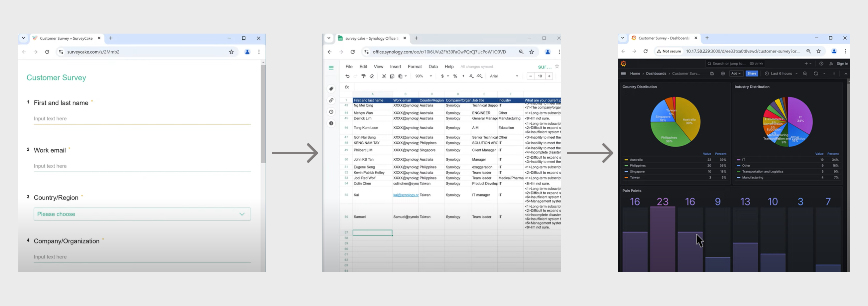
Task: Expand Grafana refresh interval dropdown arrow
Action: [824, 74]
